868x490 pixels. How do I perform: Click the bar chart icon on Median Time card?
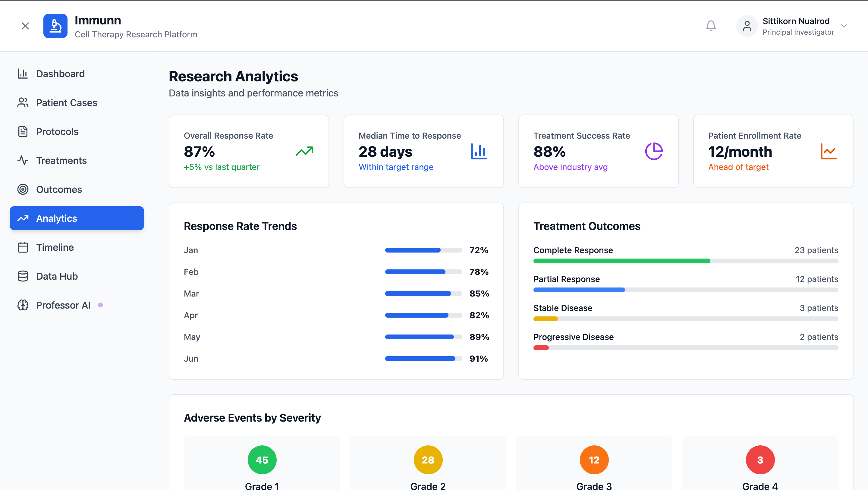point(479,151)
